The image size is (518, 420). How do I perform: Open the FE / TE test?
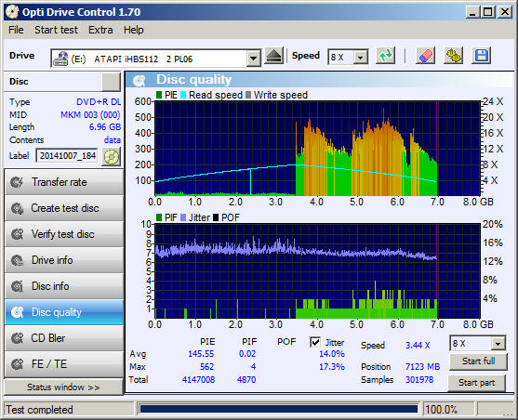coord(64,364)
